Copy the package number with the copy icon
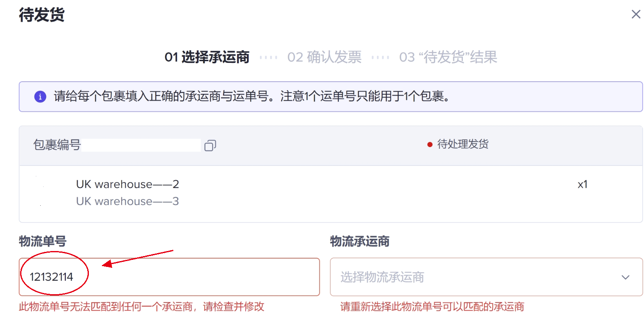 click(210, 145)
